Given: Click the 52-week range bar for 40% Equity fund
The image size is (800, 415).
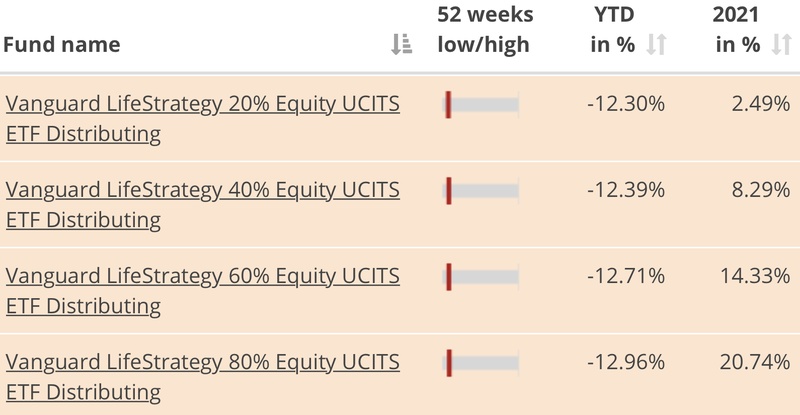Looking at the screenshot, I should pyautogui.click(x=482, y=190).
